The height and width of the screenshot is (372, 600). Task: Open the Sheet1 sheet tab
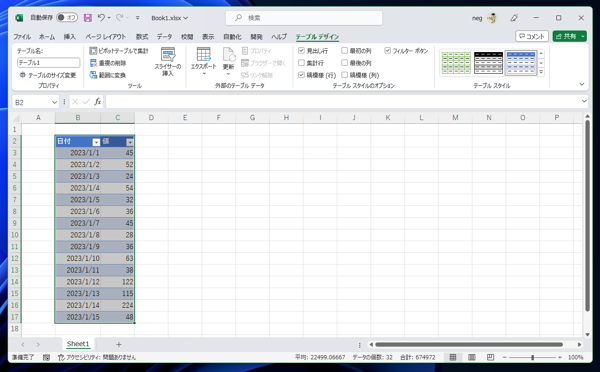(x=78, y=344)
